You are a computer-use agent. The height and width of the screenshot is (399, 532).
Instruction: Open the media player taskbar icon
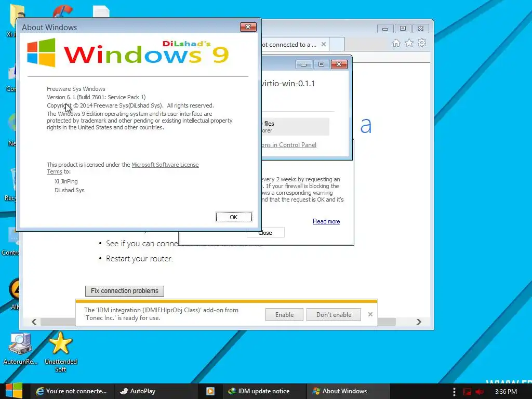pyautogui.click(x=210, y=391)
